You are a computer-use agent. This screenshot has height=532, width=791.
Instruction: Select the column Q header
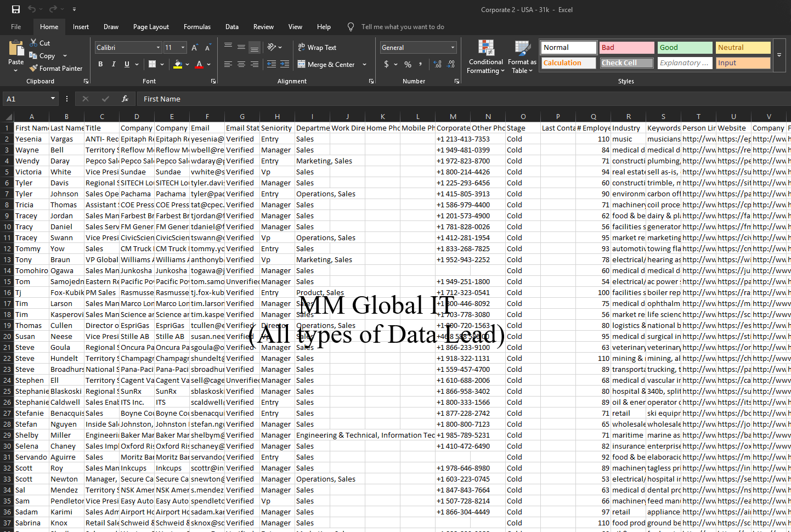pos(593,116)
